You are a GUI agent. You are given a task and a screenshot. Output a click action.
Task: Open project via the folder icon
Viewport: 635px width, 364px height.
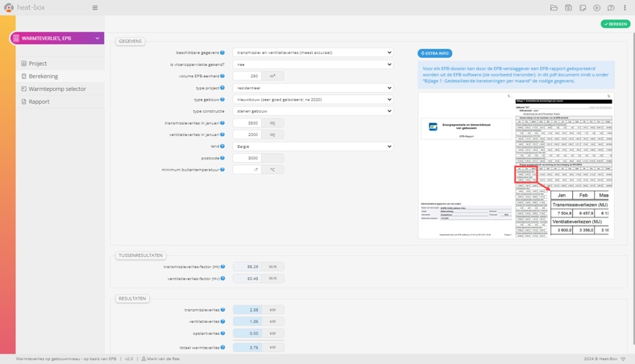tap(554, 8)
